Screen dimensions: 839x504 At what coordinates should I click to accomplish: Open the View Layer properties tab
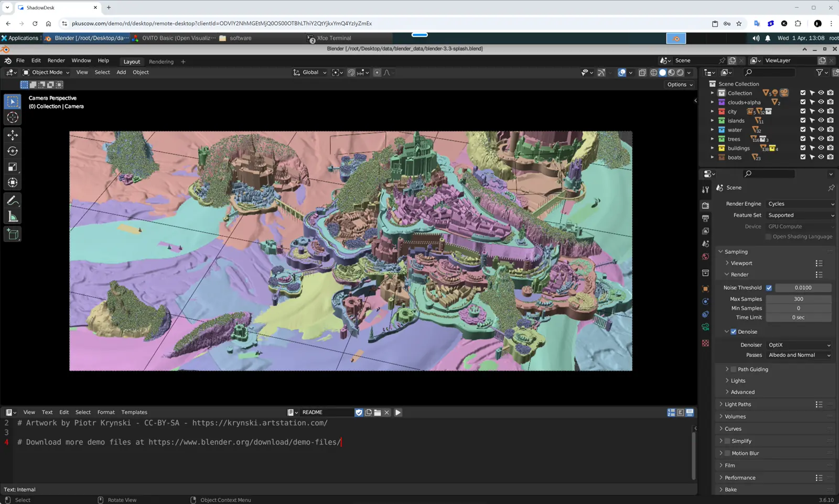coord(705,231)
